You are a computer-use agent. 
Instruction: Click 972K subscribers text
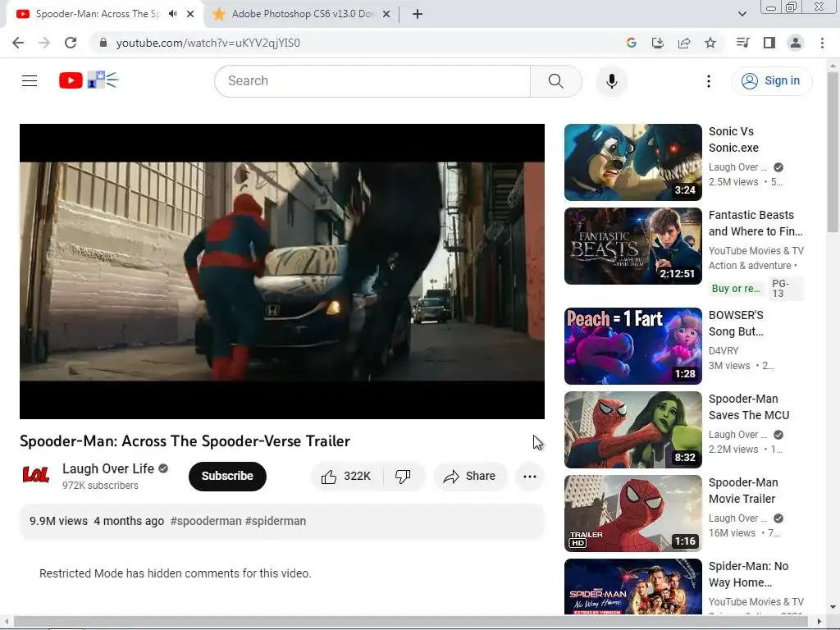100,486
